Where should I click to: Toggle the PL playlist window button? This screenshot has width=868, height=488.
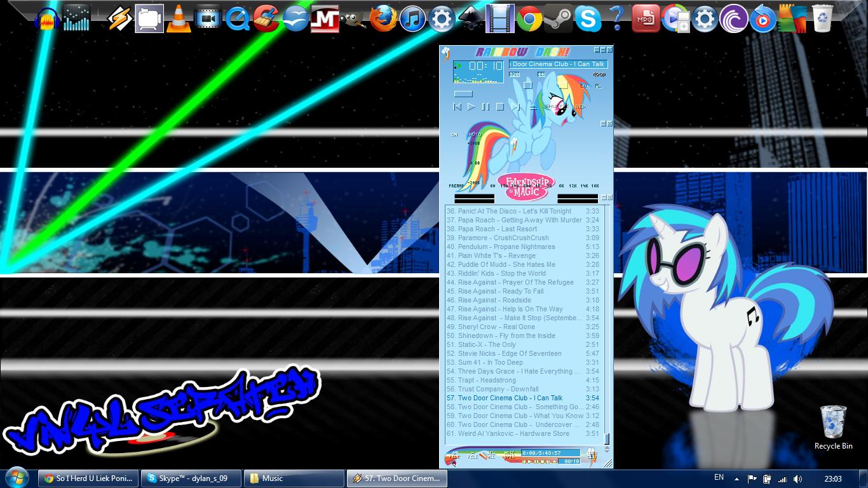pyautogui.click(x=598, y=86)
